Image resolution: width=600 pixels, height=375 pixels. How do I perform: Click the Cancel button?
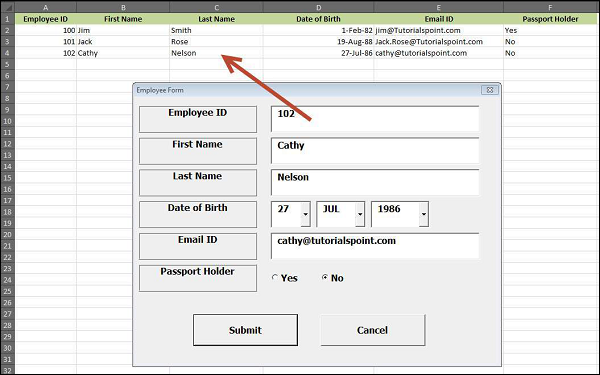coord(373,330)
